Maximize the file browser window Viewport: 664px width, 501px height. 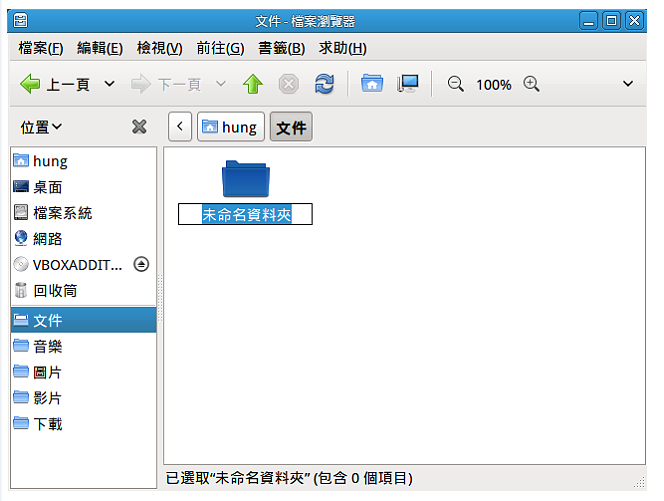(611, 20)
